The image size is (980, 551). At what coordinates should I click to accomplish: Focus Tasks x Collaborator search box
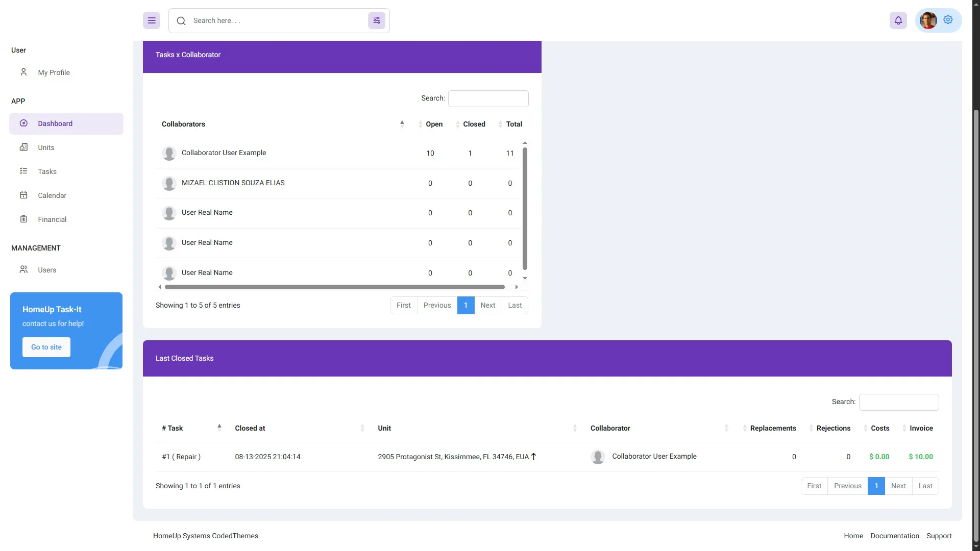coord(488,98)
